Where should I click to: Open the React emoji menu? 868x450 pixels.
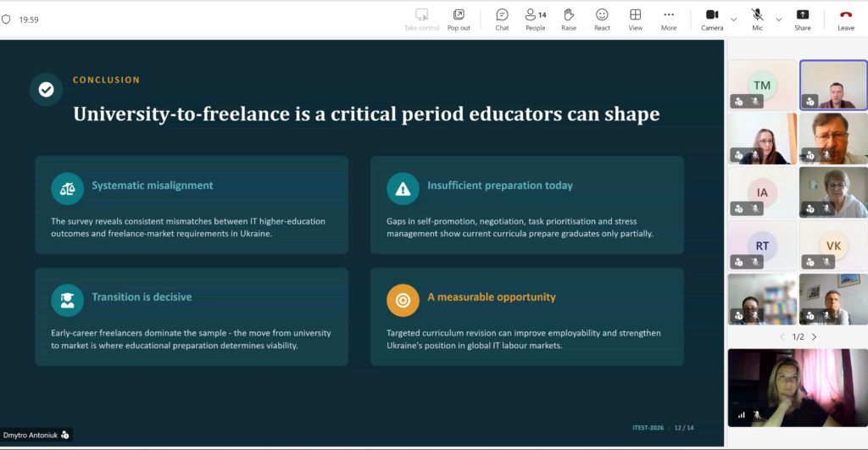click(602, 20)
